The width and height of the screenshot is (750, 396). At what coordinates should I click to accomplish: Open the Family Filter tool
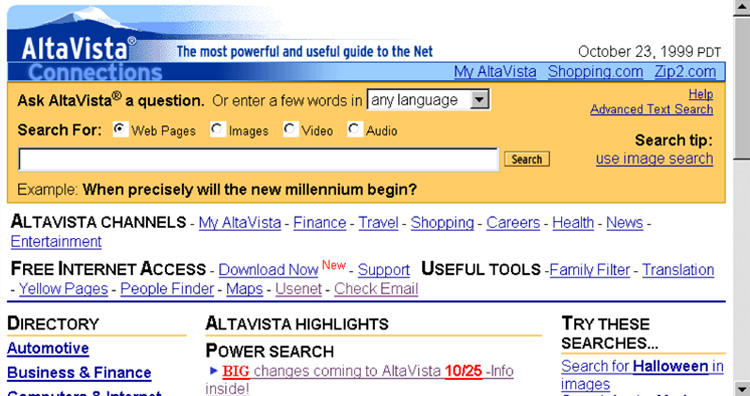[x=589, y=270]
